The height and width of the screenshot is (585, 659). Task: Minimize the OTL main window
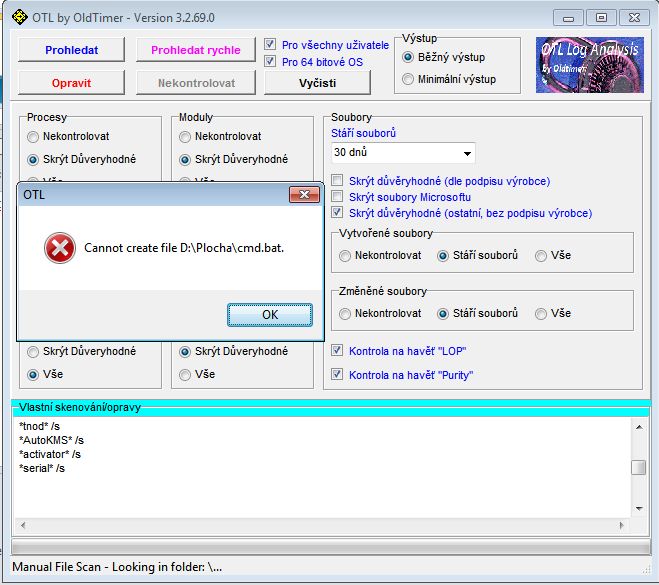pyautogui.click(x=568, y=18)
